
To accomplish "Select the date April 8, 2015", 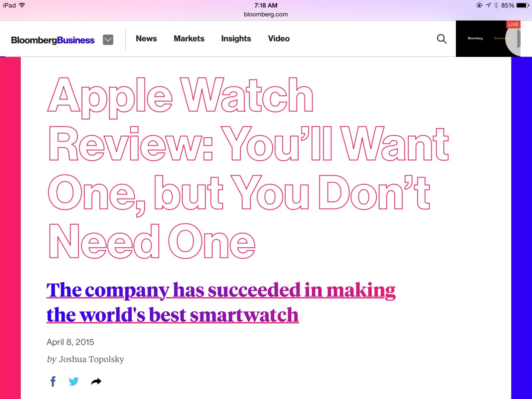I will pos(70,342).
